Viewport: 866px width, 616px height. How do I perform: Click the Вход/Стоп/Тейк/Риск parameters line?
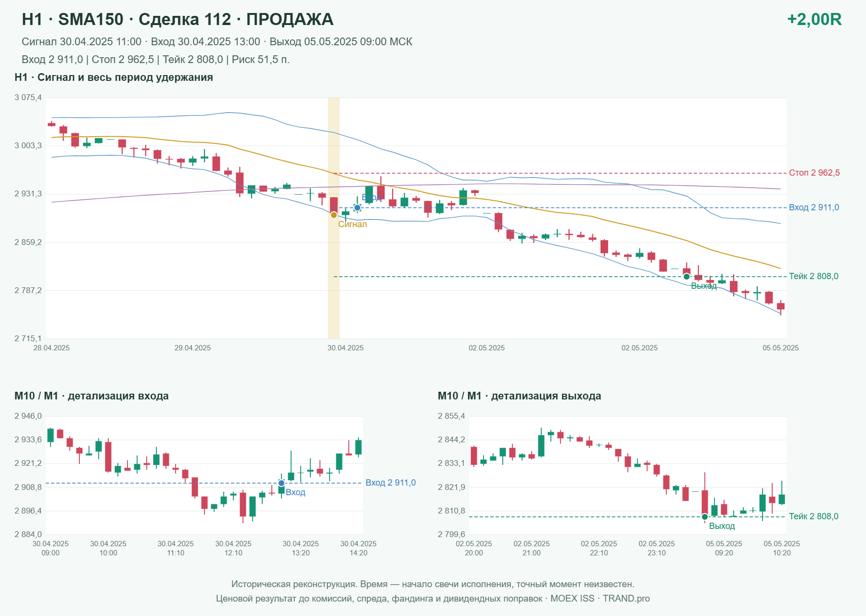[x=155, y=60]
